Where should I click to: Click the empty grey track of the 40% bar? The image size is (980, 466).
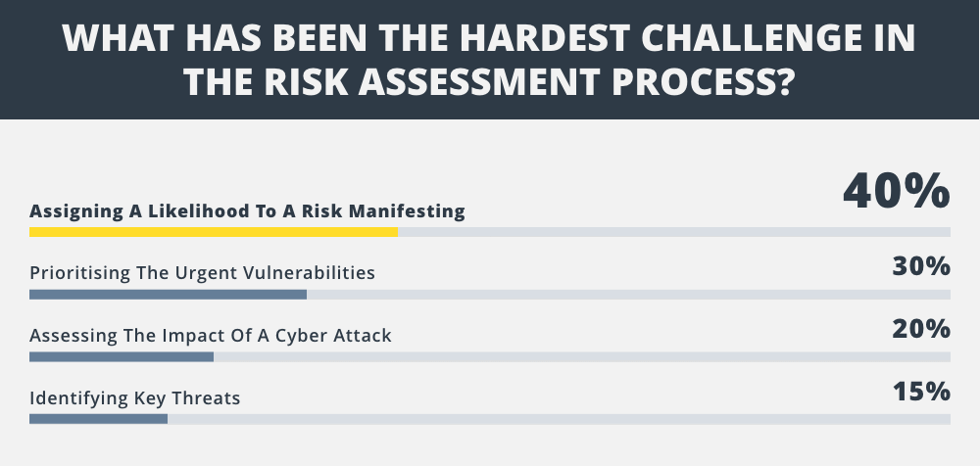tap(674, 232)
